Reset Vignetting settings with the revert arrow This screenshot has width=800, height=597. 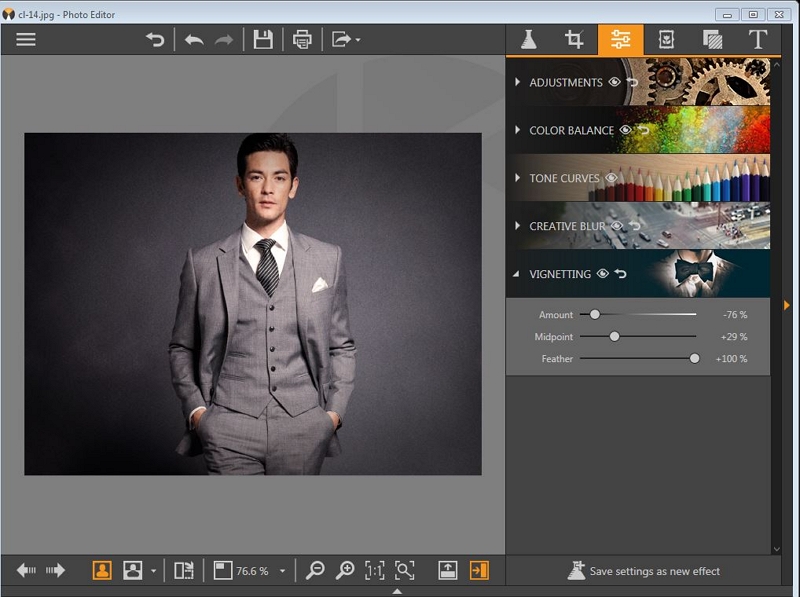[x=621, y=274]
